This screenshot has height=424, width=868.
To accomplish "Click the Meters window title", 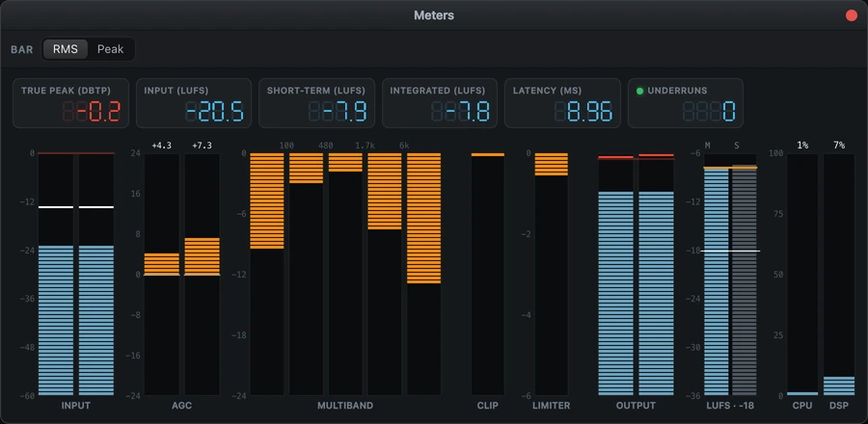I will [x=434, y=15].
